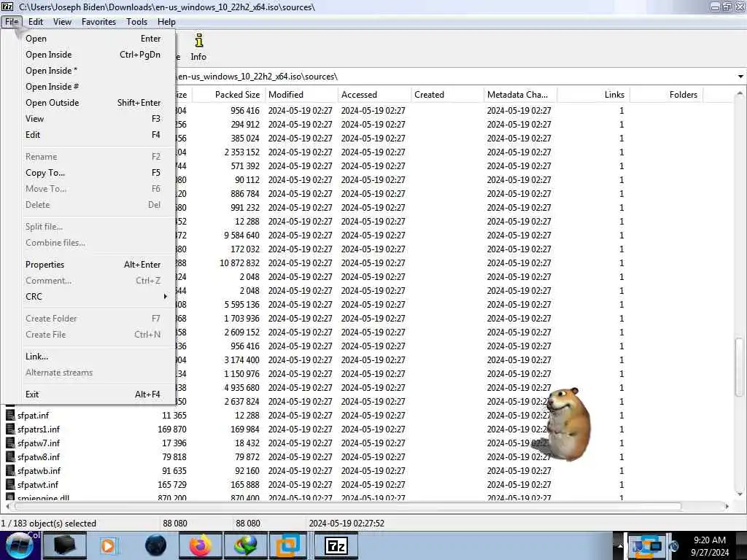Open the Favorites menu
The width and height of the screenshot is (747, 560).
98,21
